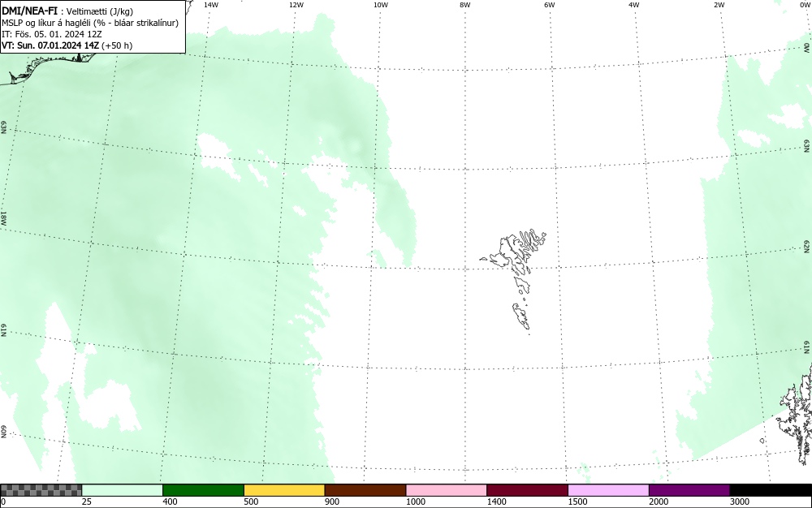Click the 12W longitude label
This screenshot has width=812, height=508.
pos(296,5)
